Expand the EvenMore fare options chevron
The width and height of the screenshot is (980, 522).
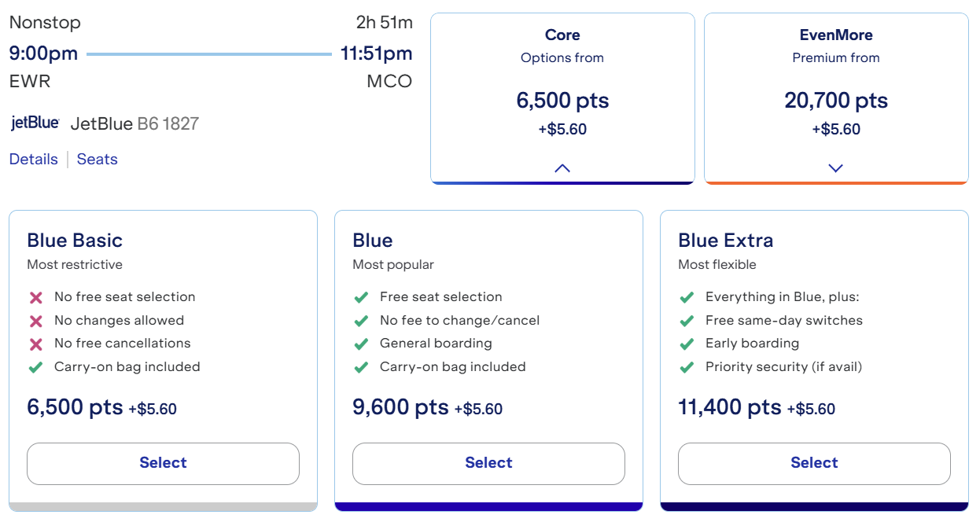tap(836, 168)
